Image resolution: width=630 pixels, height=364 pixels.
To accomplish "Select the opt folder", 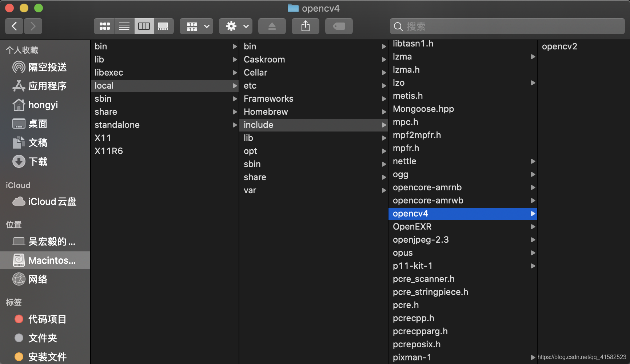I will (x=314, y=151).
